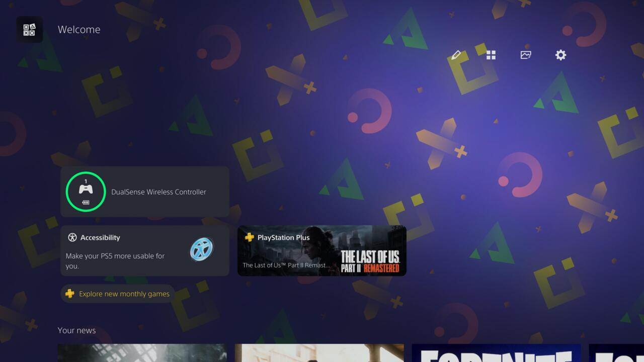The height and width of the screenshot is (362, 644).
Task: Open the first news thumbnail on left
Action: (142, 353)
